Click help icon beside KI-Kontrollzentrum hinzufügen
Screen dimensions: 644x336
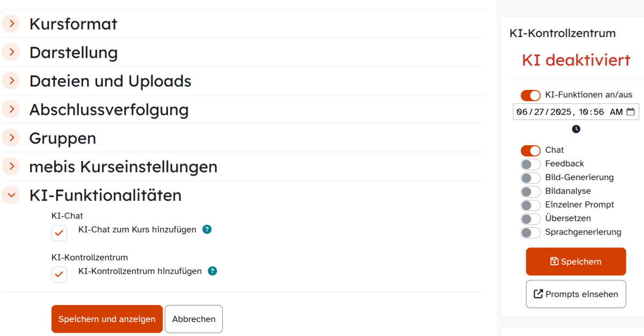[x=213, y=271]
